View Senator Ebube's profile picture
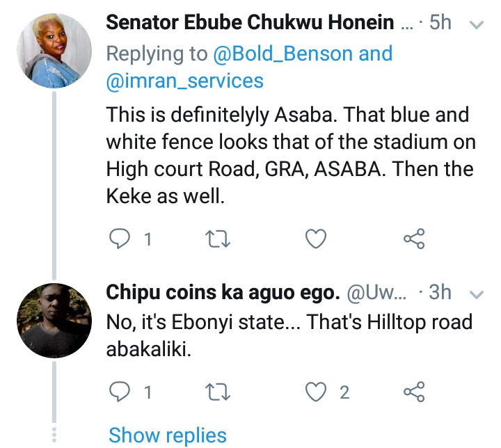Viewport: 501px width, 448px height. tap(54, 51)
